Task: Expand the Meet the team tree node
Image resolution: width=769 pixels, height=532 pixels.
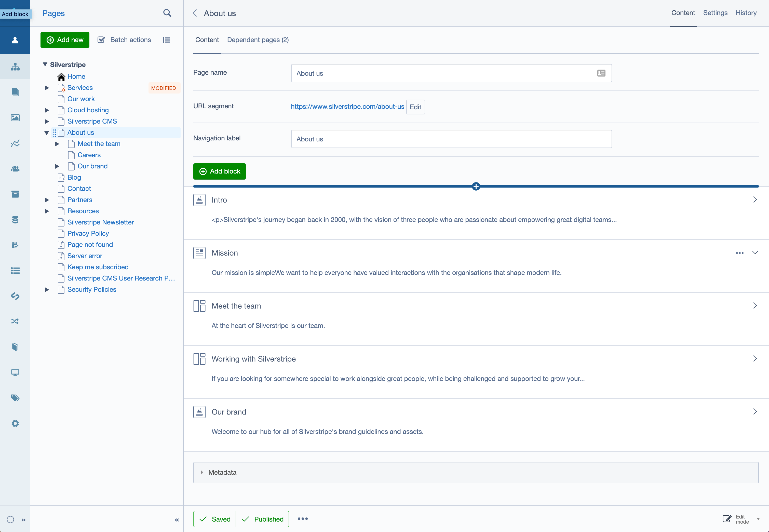Action: [x=57, y=144]
